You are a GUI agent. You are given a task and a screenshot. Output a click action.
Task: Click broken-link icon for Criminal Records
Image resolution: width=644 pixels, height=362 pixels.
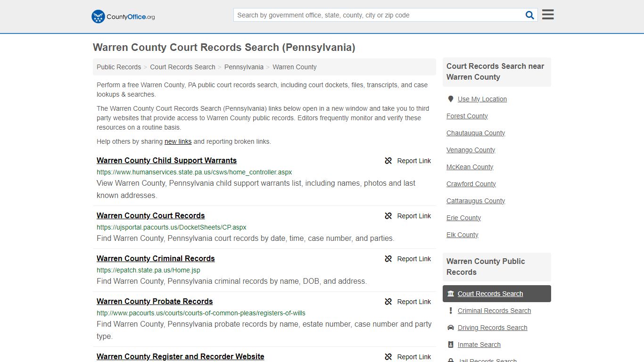(388, 259)
